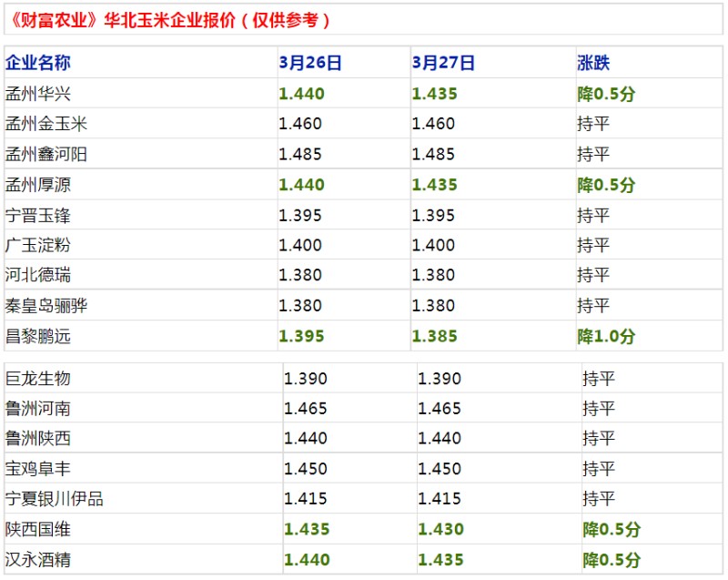Viewport: 728px width, 580px height.
Task: Click company name 宝鸡阜丰
Action: [x=37, y=469]
